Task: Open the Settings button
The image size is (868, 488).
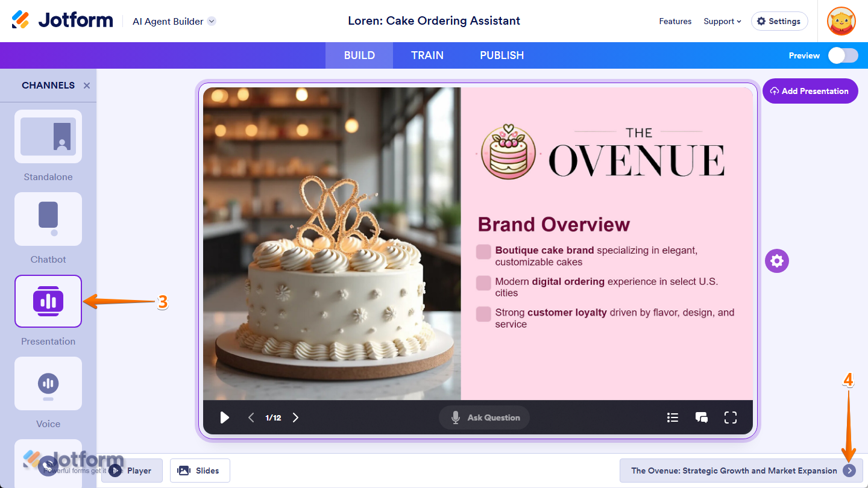Action: click(x=779, y=21)
